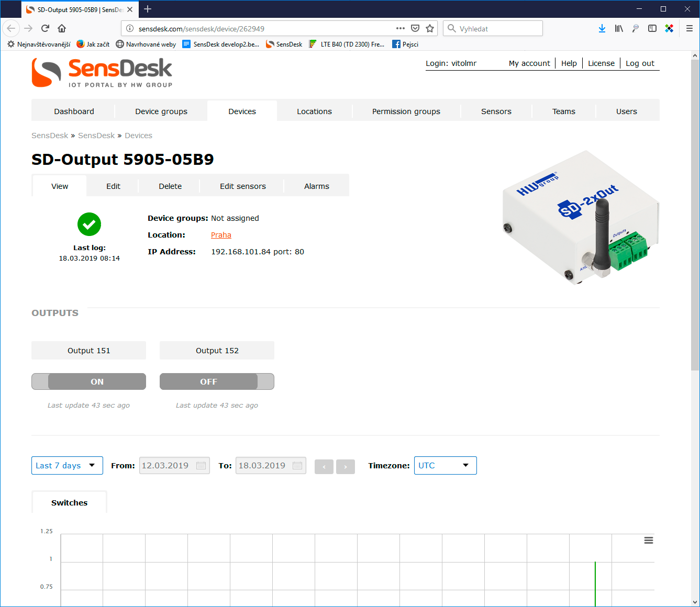Click the SensDesk logo
Viewport: 700px width, 607px height.
[102, 73]
